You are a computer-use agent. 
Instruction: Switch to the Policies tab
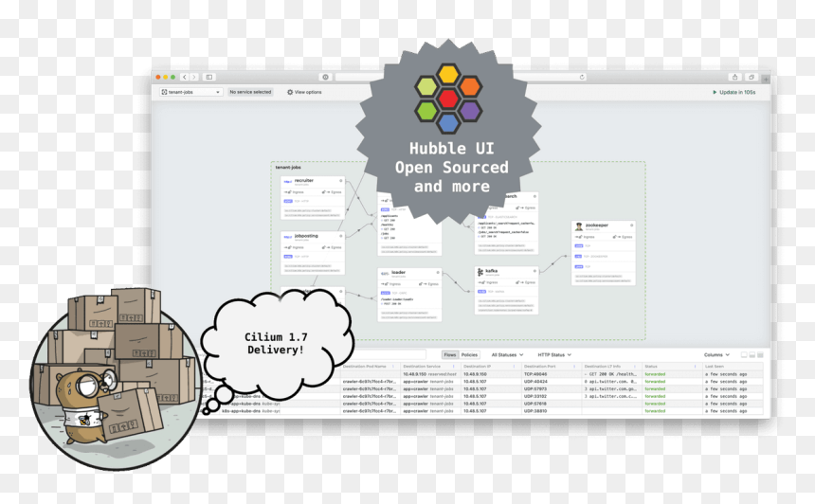(x=469, y=355)
